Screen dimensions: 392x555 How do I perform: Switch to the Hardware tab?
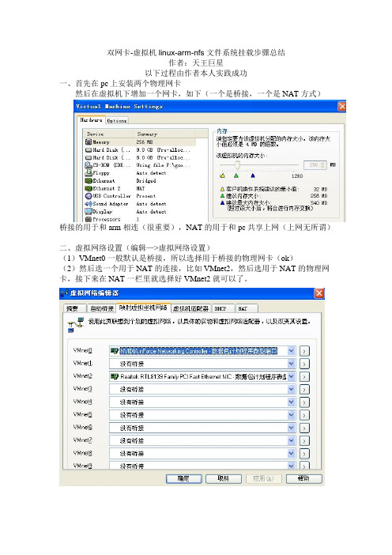click(x=91, y=120)
